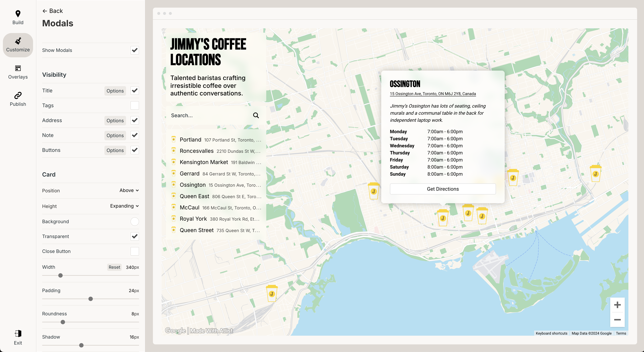Open Title Options
Screen dimensions: 644x352
point(115,91)
